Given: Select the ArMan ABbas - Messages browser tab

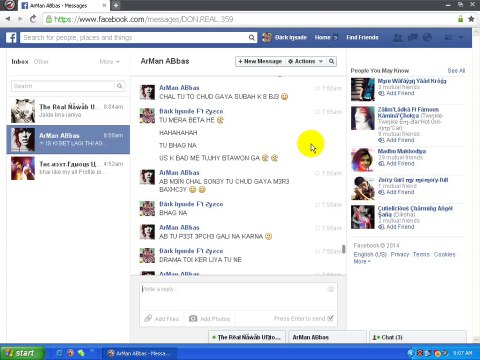Looking at the screenshot, I should tap(64, 5).
